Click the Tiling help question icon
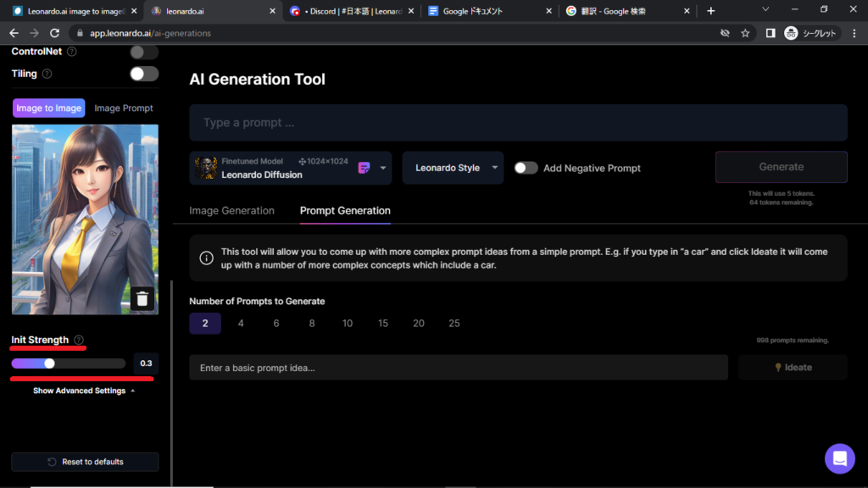Viewport: 868px width, 488px height. 47,74
